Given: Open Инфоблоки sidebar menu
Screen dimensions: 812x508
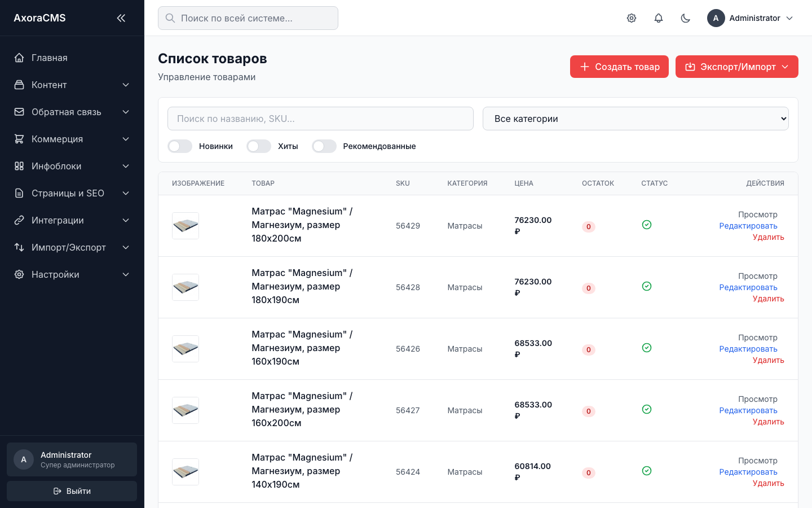Looking at the screenshot, I should pos(72,166).
